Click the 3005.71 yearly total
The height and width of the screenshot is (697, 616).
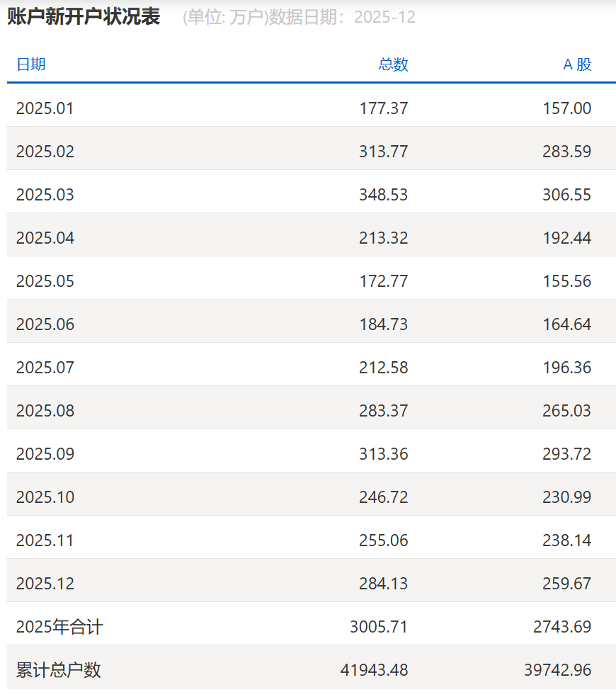(379, 627)
